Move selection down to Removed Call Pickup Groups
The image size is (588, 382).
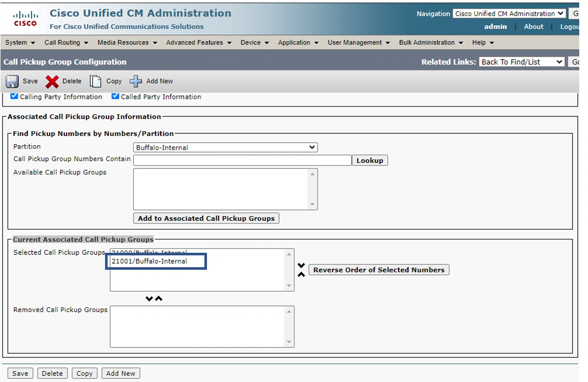point(149,299)
